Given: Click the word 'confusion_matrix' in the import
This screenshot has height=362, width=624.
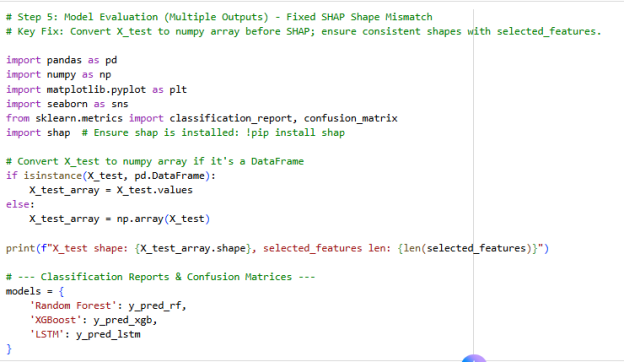Looking at the screenshot, I should (351, 118).
